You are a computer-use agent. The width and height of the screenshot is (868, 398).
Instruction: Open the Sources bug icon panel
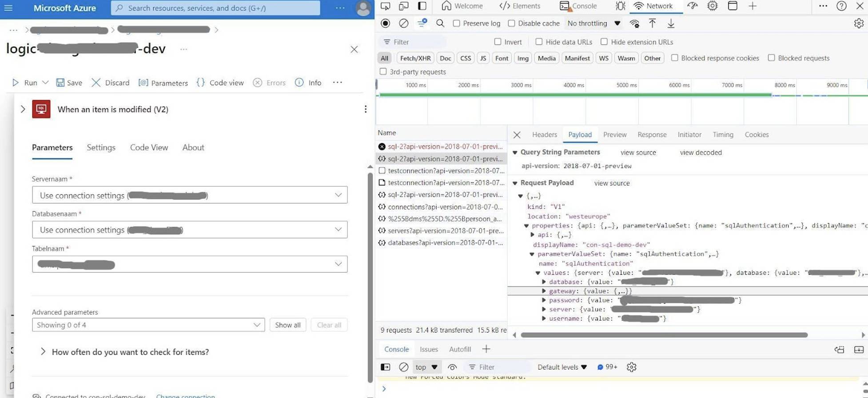coord(620,6)
